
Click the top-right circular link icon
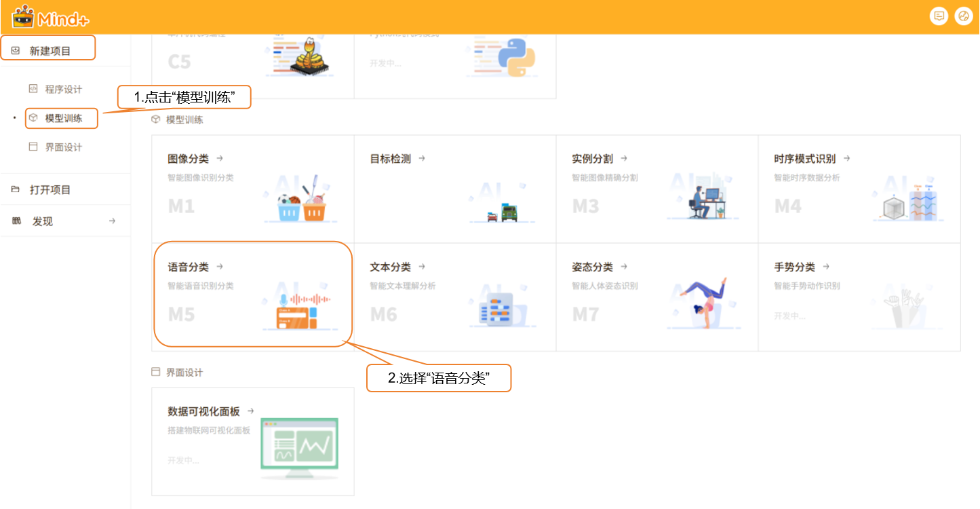point(963,17)
